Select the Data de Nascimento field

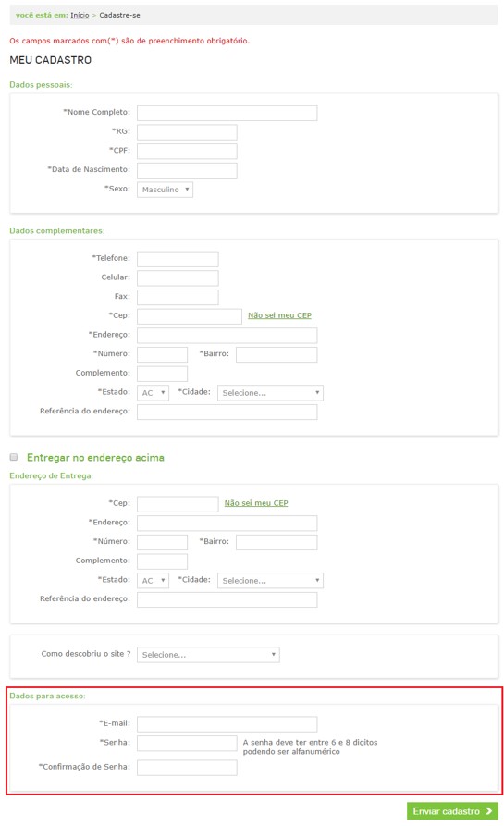pos(187,171)
